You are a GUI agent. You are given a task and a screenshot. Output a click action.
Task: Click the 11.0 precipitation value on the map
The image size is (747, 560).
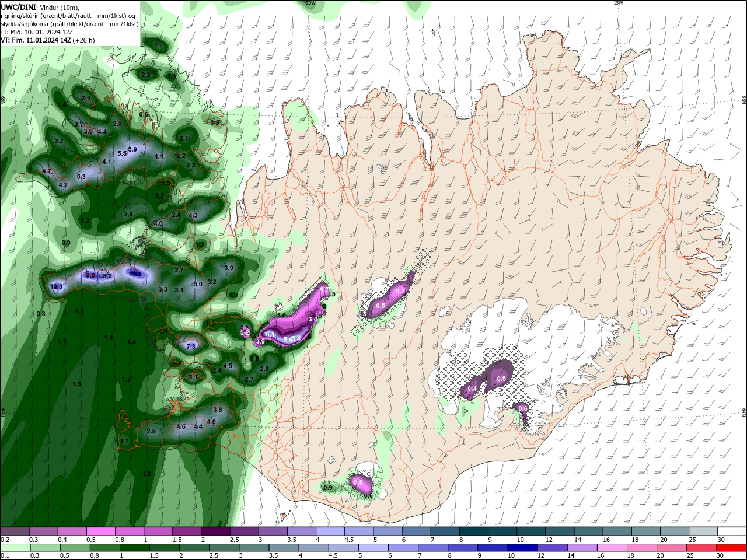pyautogui.click(x=135, y=274)
